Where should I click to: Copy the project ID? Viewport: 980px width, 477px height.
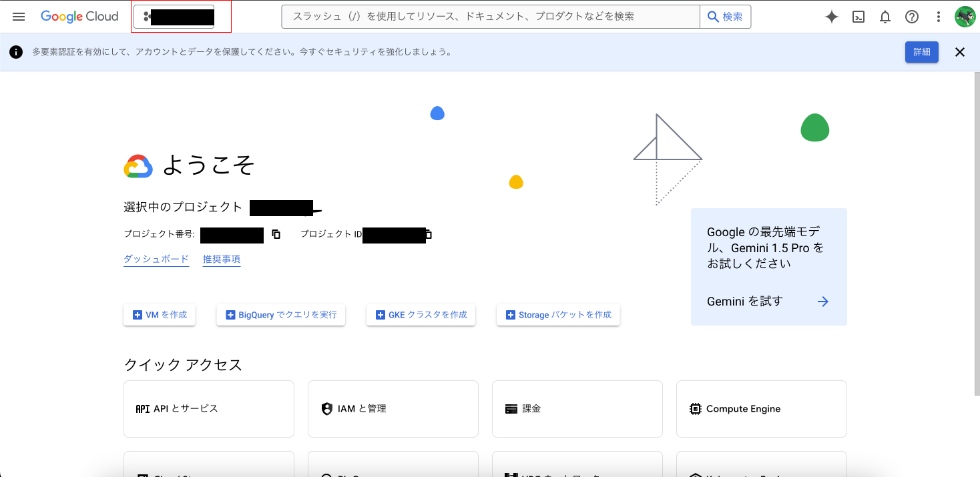pyautogui.click(x=429, y=234)
